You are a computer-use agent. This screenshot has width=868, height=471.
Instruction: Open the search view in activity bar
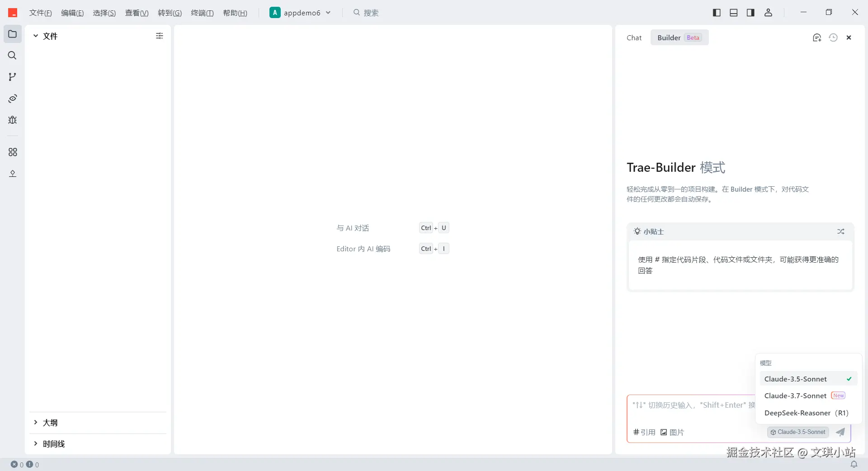pos(13,56)
